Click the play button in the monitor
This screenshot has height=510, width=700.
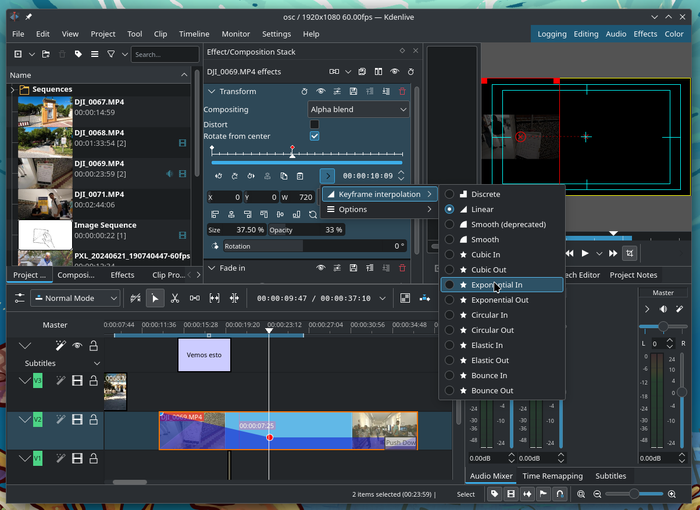pos(586,253)
